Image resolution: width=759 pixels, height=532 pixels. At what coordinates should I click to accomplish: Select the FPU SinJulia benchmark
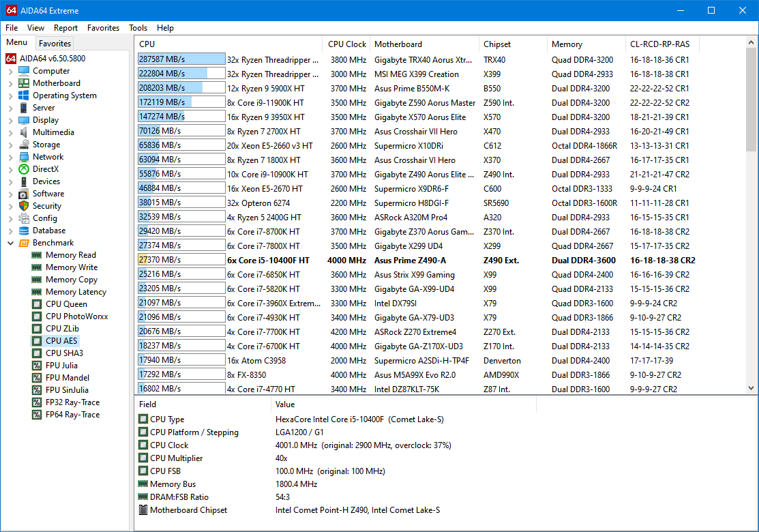pos(68,390)
